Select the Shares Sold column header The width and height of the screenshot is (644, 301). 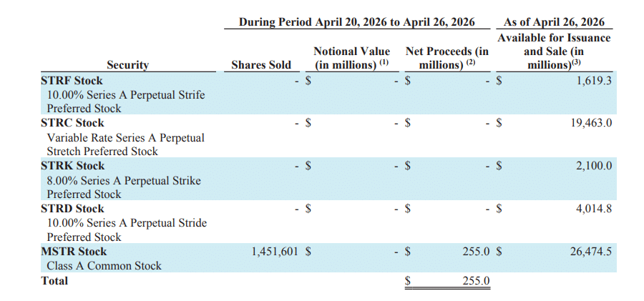click(x=261, y=65)
